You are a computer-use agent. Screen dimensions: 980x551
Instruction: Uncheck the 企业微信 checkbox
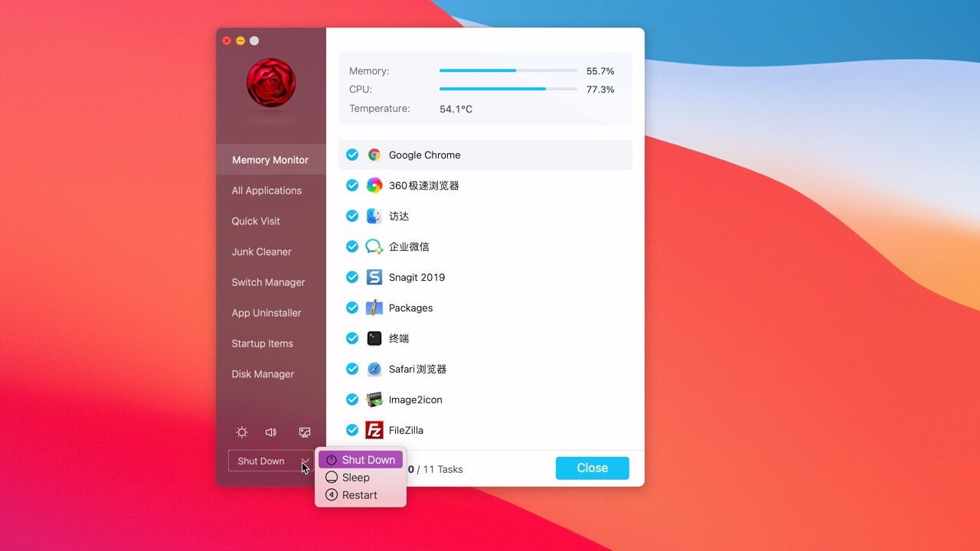click(352, 246)
